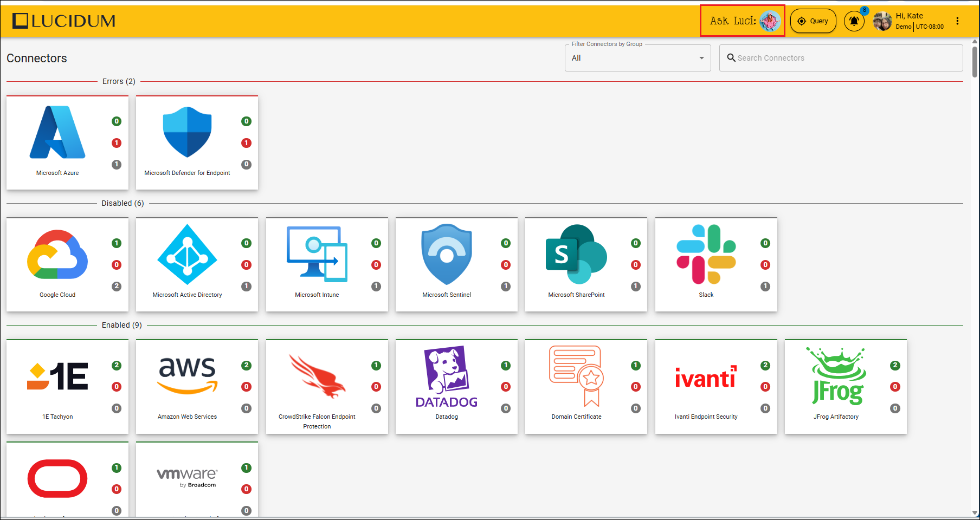Click the 'Disabled (6)' section heading
The image size is (980, 520).
(x=122, y=203)
